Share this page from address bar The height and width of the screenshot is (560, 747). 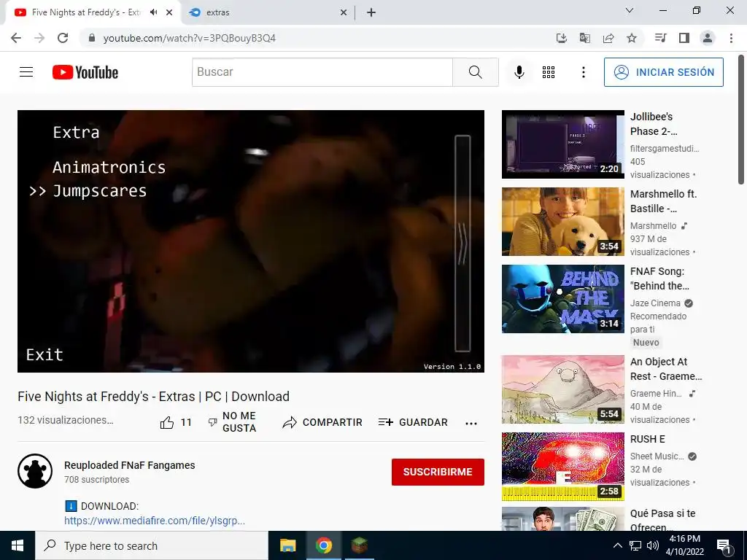[x=608, y=38]
